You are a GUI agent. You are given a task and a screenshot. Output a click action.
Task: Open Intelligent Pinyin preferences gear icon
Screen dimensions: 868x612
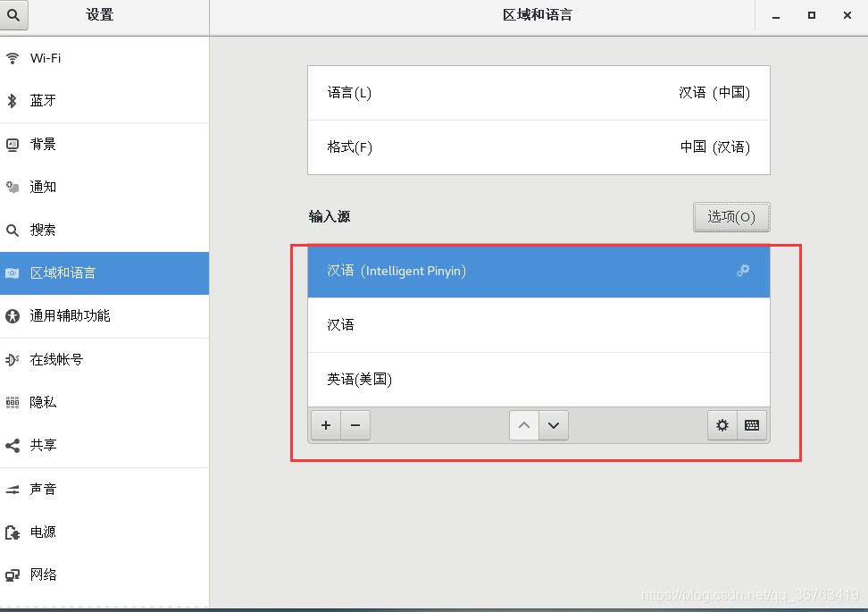click(x=743, y=270)
